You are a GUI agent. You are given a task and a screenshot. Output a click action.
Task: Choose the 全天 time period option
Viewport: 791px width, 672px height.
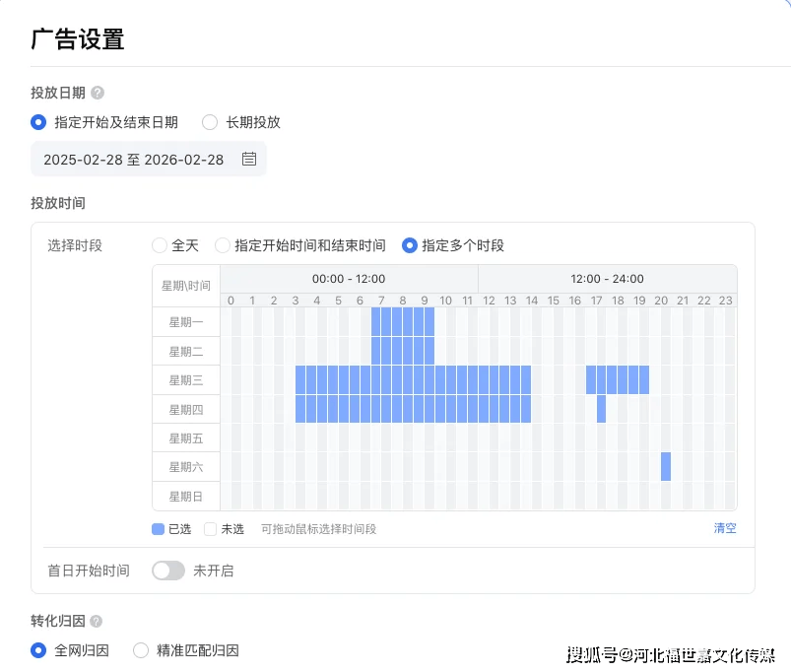tap(160, 245)
